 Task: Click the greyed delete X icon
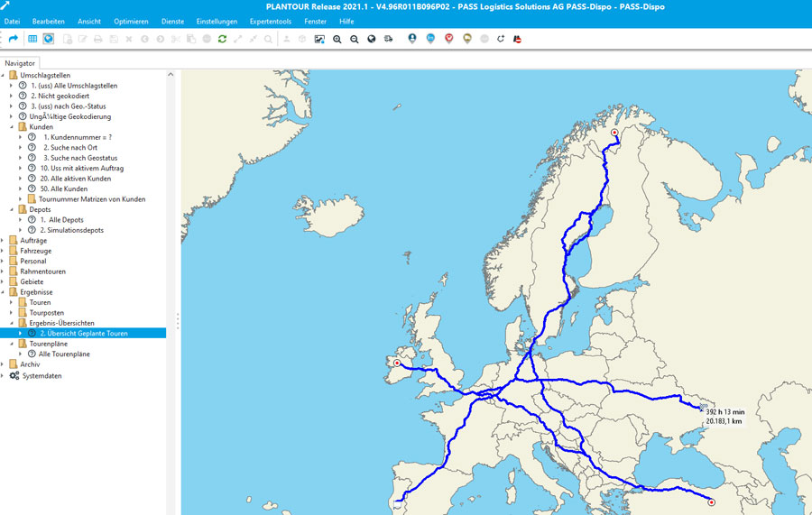129,39
